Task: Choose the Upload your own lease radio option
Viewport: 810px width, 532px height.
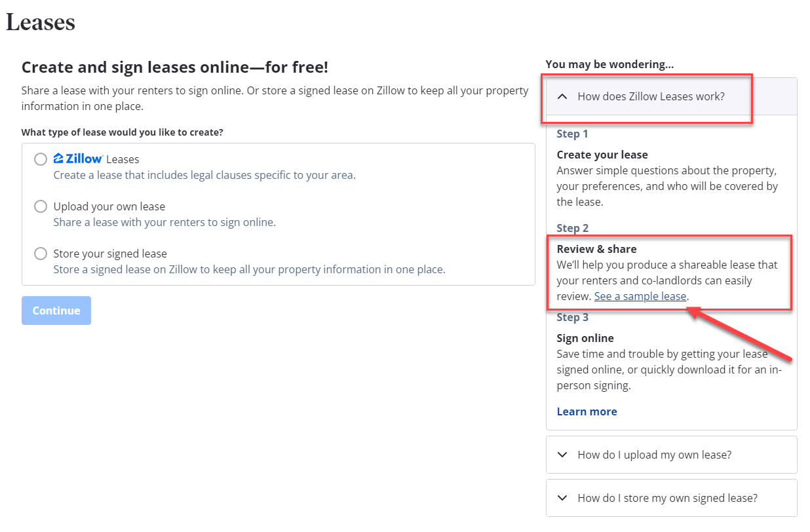Action: 41,206
